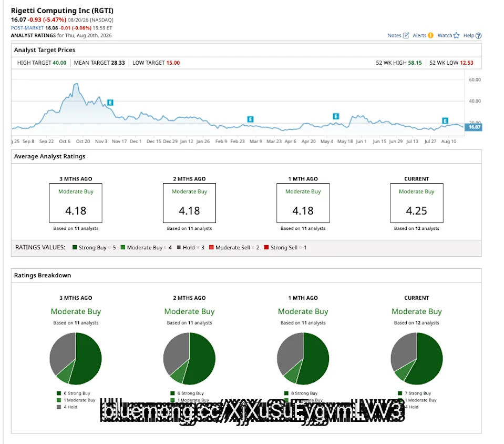504x444 pixels.
Task: Click '1 Moderate Buy' legend under CURRENT pie
Action: [x=417, y=400]
